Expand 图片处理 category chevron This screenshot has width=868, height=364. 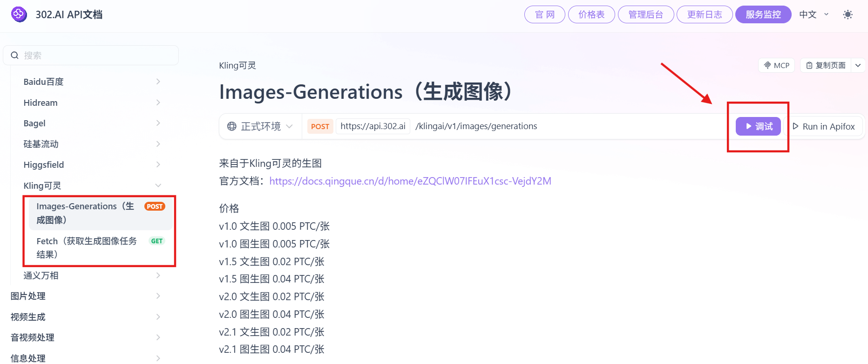[158, 296]
